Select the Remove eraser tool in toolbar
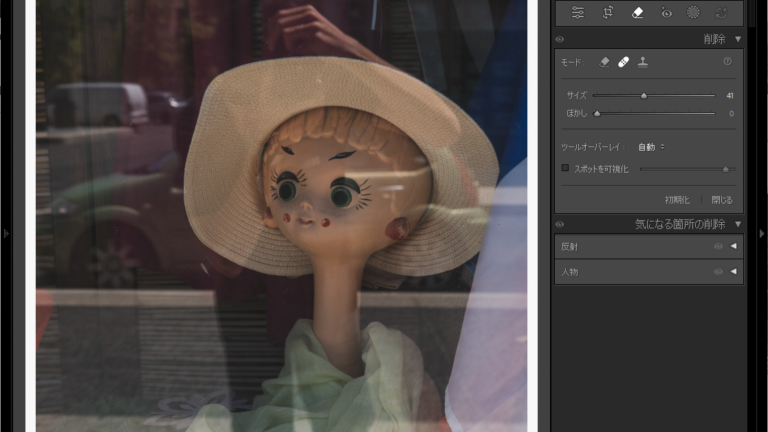Screen dimensions: 768x432 pos(637,12)
